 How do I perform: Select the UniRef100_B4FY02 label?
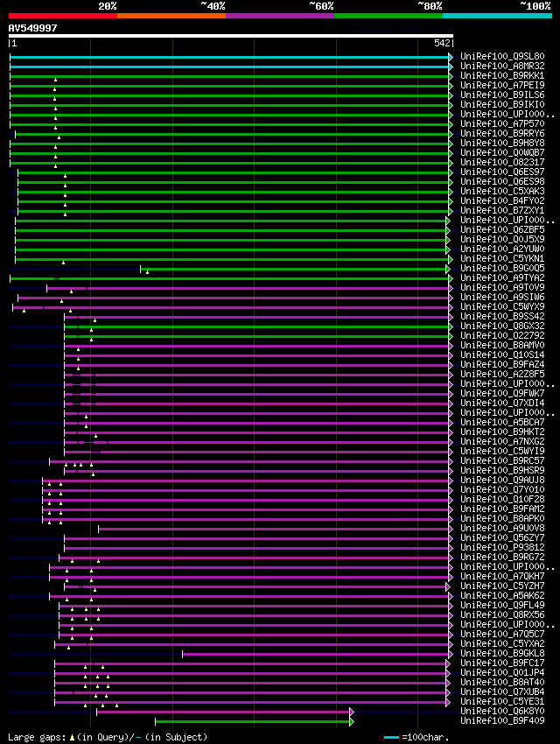click(502, 200)
